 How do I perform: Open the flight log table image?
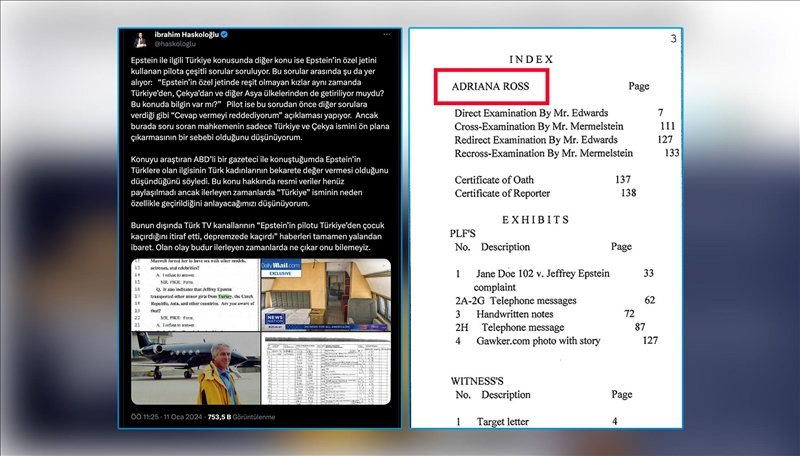click(326, 368)
